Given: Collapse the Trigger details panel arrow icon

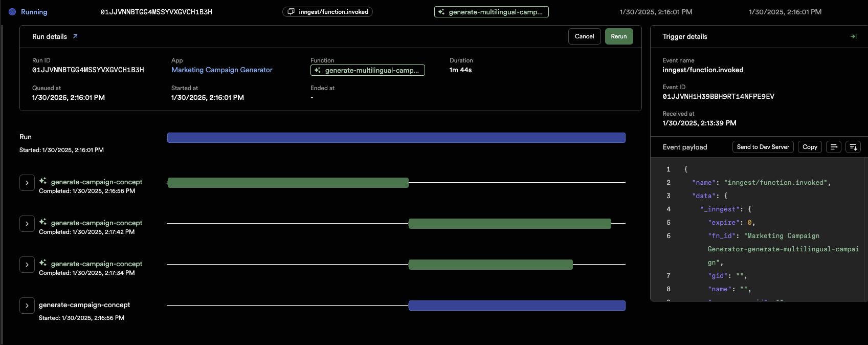Looking at the screenshot, I should 853,36.
